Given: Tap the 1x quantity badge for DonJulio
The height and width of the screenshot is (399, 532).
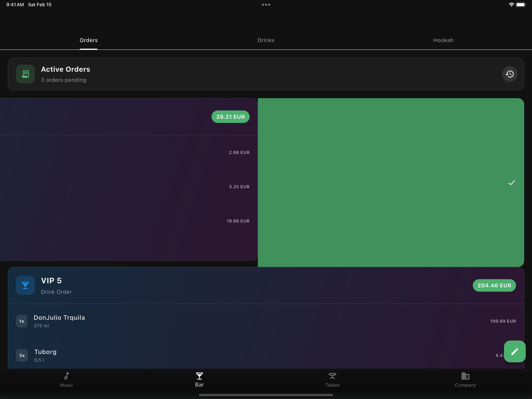Looking at the screenshot, I should pyautogui.click(x=22, y=321).
